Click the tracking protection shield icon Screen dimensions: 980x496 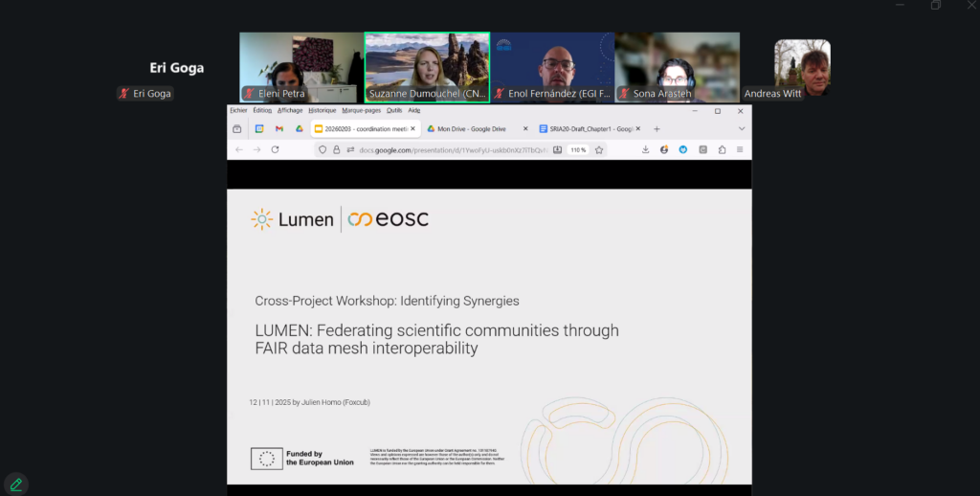point(323,149)
